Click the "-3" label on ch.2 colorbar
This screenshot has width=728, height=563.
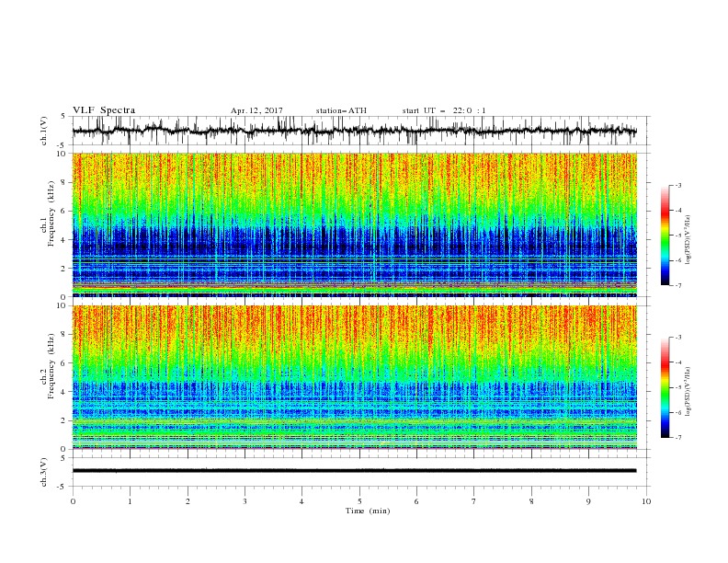point(677,338)
